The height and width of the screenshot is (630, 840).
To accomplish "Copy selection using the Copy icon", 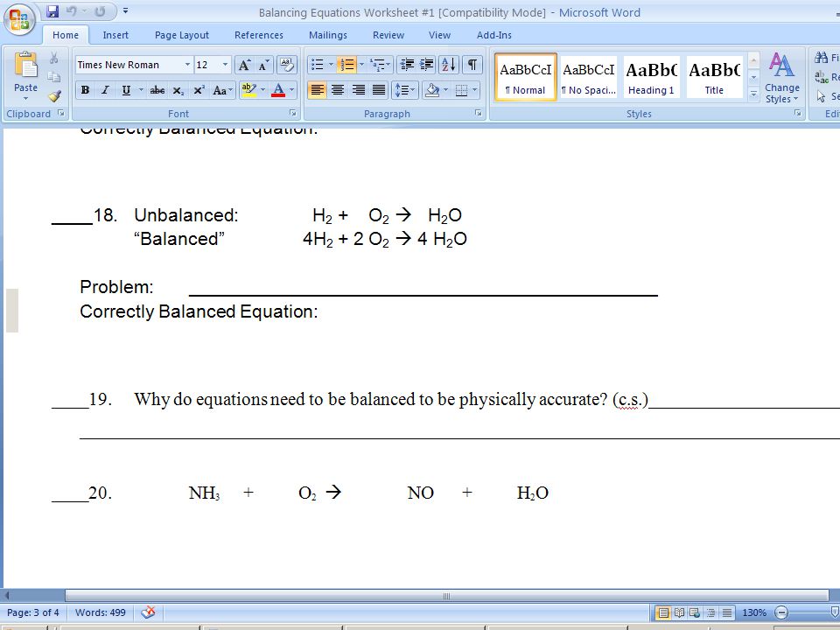I will pyautogui.click(x=53, y=77).
